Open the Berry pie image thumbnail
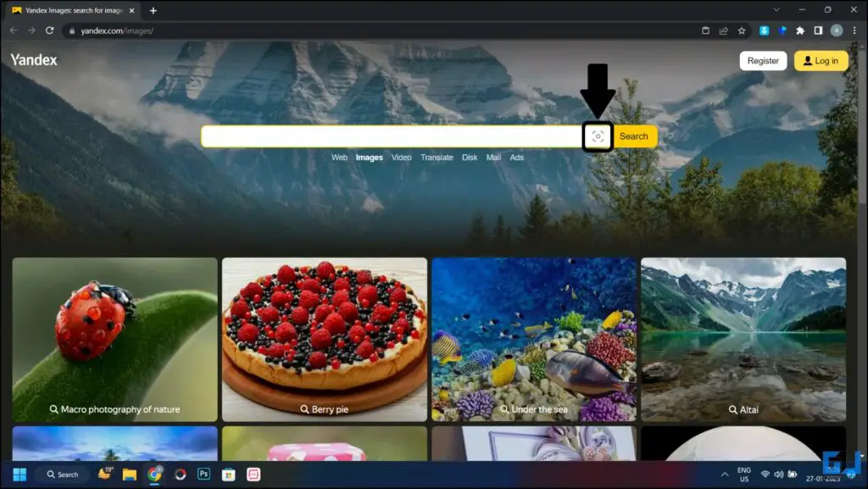The image size is (868, 489). [325, 339]
